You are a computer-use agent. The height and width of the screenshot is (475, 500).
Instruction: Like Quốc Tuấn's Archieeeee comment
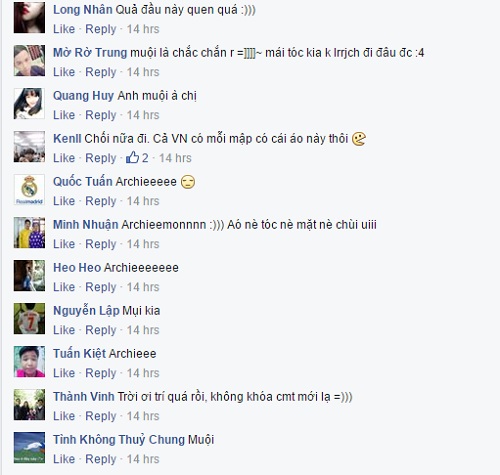click(x=64, y=201)
